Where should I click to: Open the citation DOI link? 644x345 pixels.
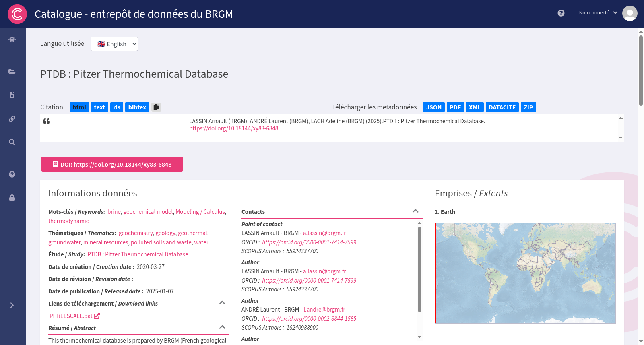click(x=234, y=128)
